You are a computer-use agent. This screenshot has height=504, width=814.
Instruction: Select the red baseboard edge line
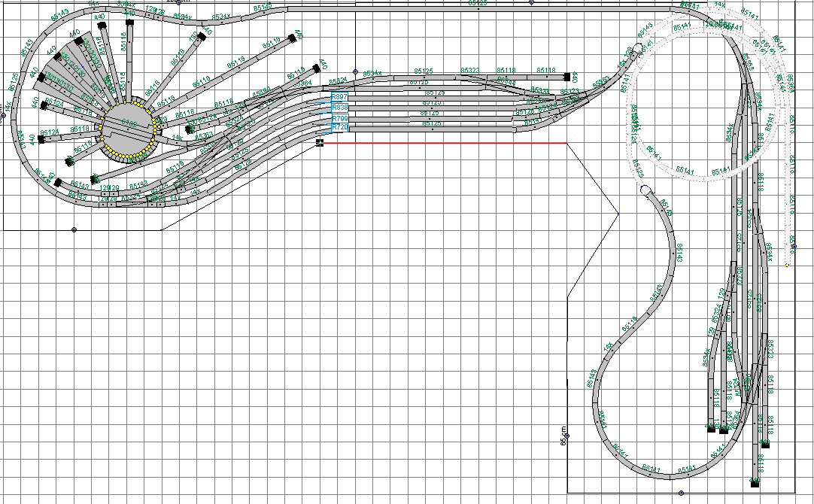click(451, 142)
